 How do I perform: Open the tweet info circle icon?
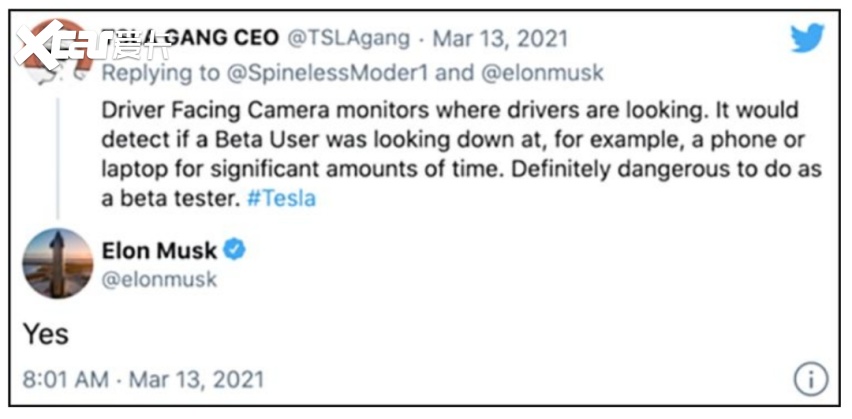click(808, 380)
